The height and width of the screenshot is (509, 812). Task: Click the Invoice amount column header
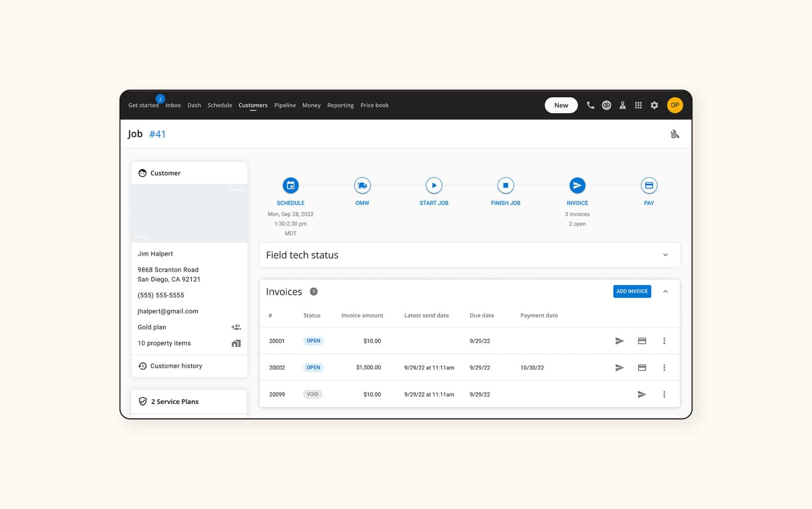point(362,316)
